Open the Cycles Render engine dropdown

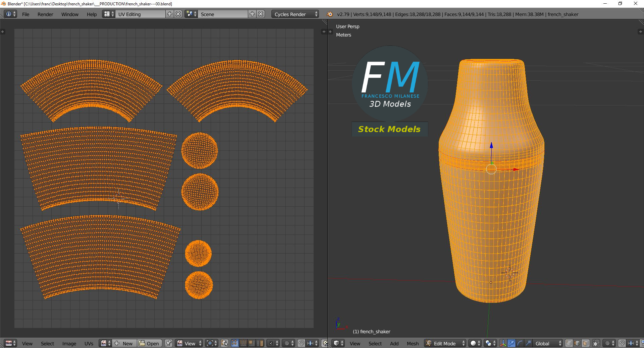point(295,14)
